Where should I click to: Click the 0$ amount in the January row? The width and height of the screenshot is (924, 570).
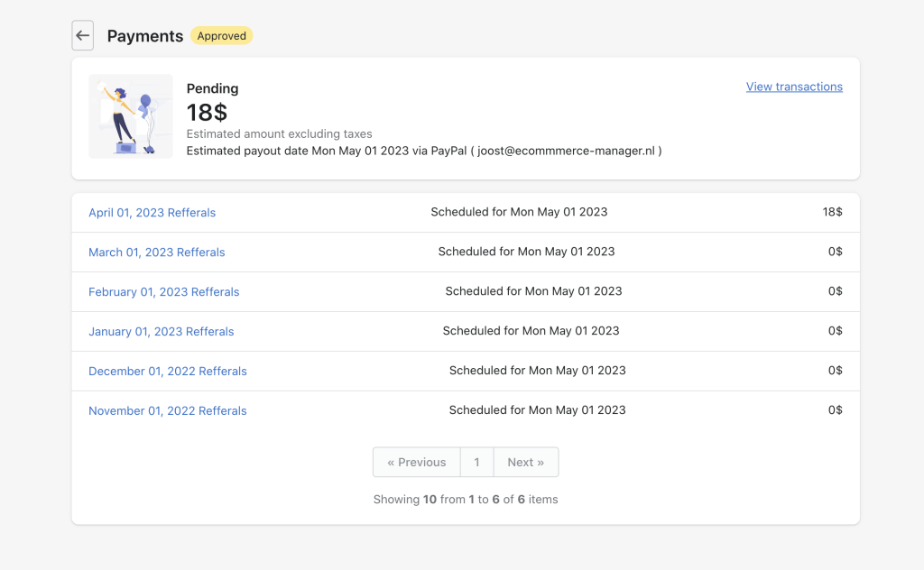click(835, 331)
